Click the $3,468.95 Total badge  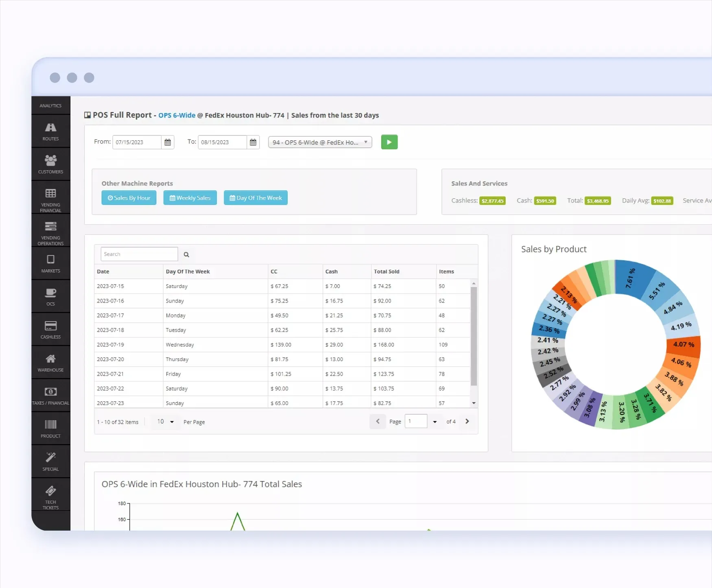598,201
